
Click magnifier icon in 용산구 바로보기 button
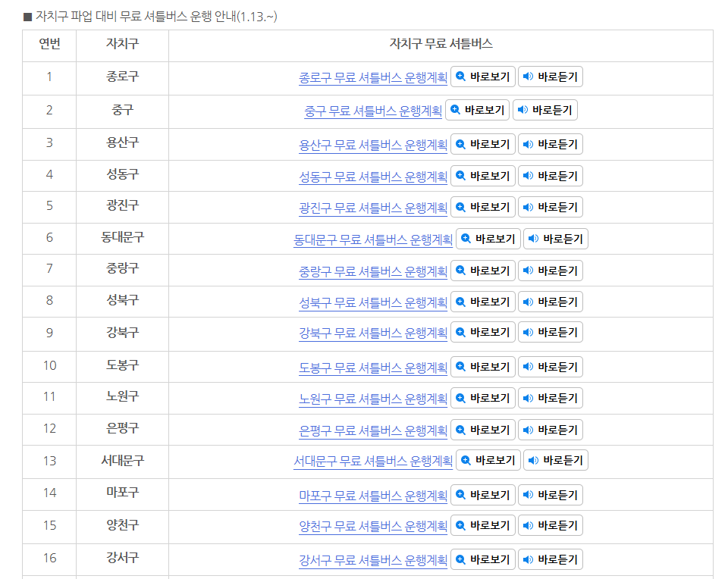tap(460, 144)
